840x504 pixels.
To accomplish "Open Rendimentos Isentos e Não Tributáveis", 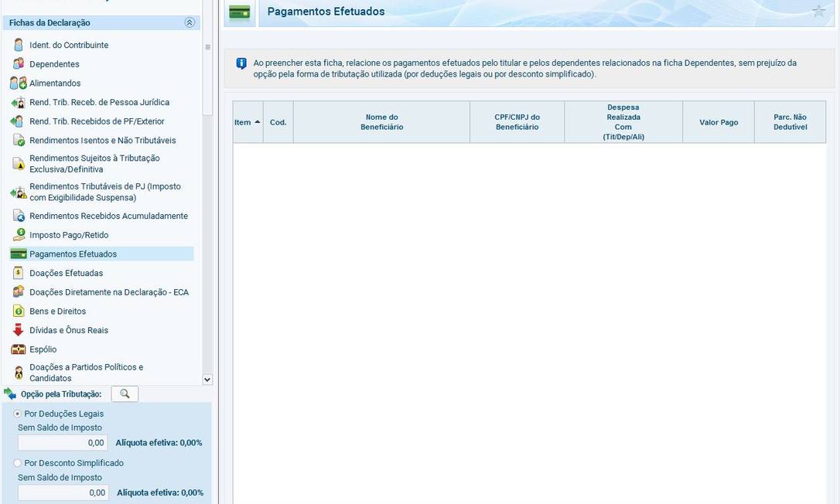I will 102,140.
